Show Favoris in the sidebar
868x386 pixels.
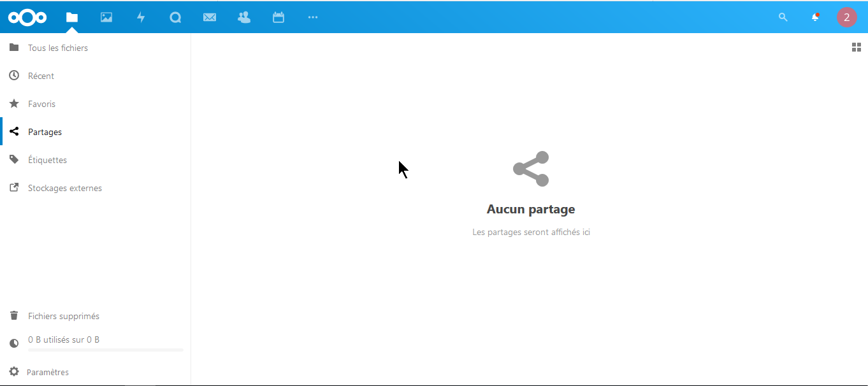point(41,104)
